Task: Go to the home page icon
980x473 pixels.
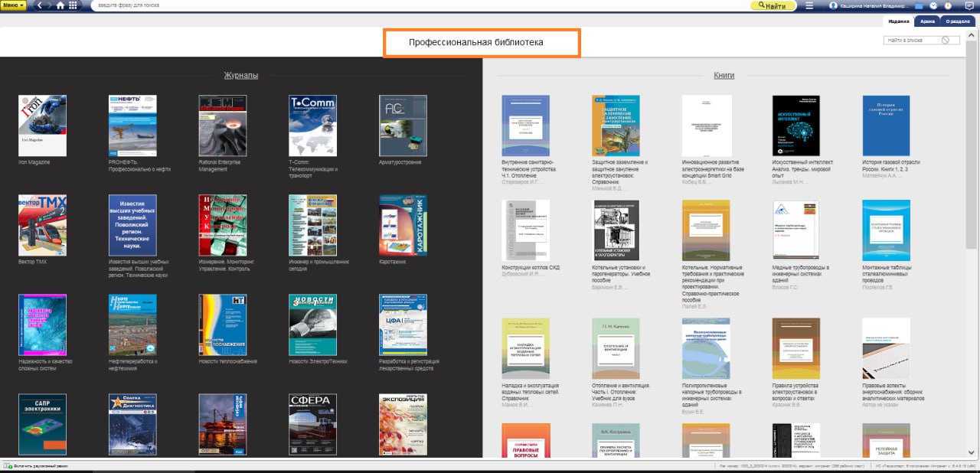Action: tap(60, 5)
